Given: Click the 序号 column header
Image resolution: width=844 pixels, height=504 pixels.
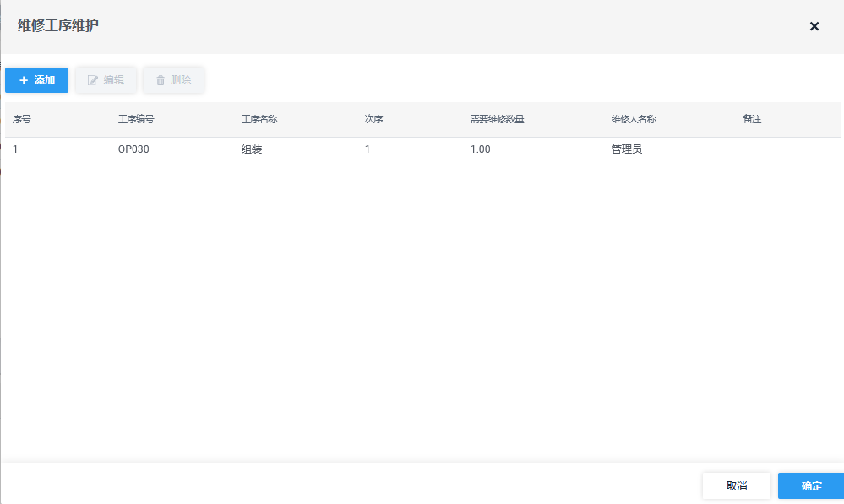Looking at the screenshot, I should click(x=21, y=119).
